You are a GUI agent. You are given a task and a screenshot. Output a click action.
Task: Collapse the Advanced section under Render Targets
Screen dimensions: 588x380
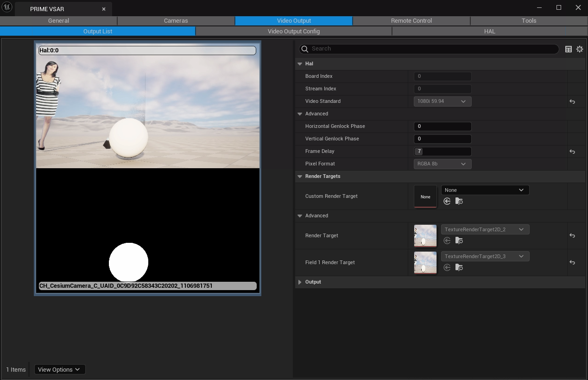(300, 216)
